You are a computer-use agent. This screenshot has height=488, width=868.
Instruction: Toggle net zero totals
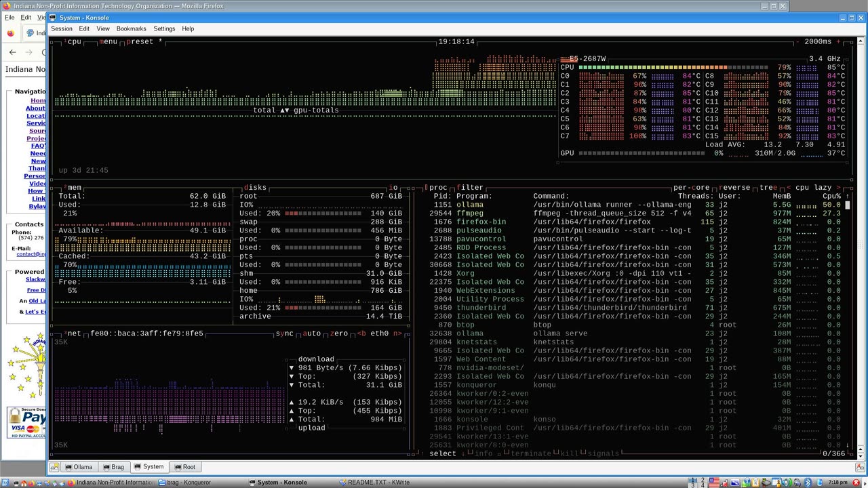[x=339, y=333]
